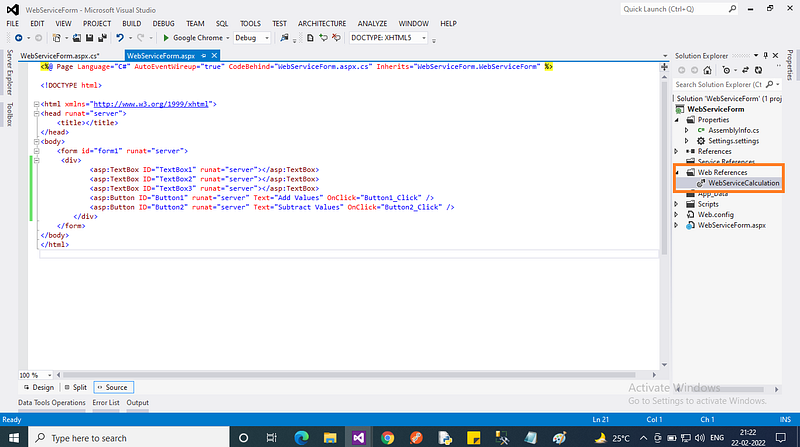Open the PROJECT menu

(x=97, y=23)
